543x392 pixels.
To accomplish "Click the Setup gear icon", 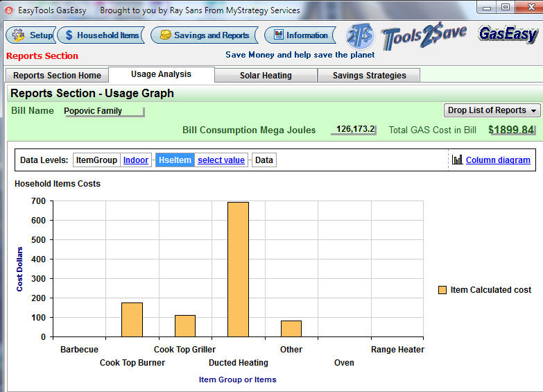I will (x=18, y=35).
